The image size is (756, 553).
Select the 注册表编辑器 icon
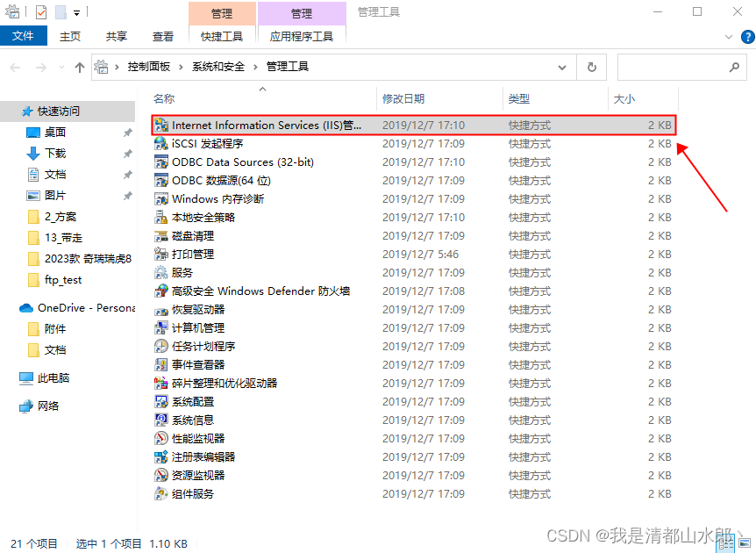161,457
